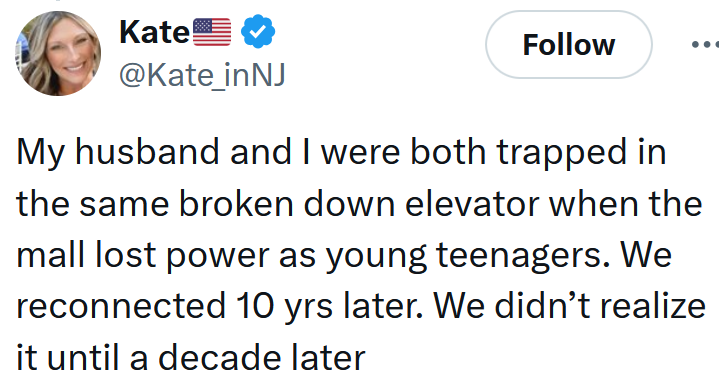Click the word 'trapped' in the tweet

pos(562,153)
